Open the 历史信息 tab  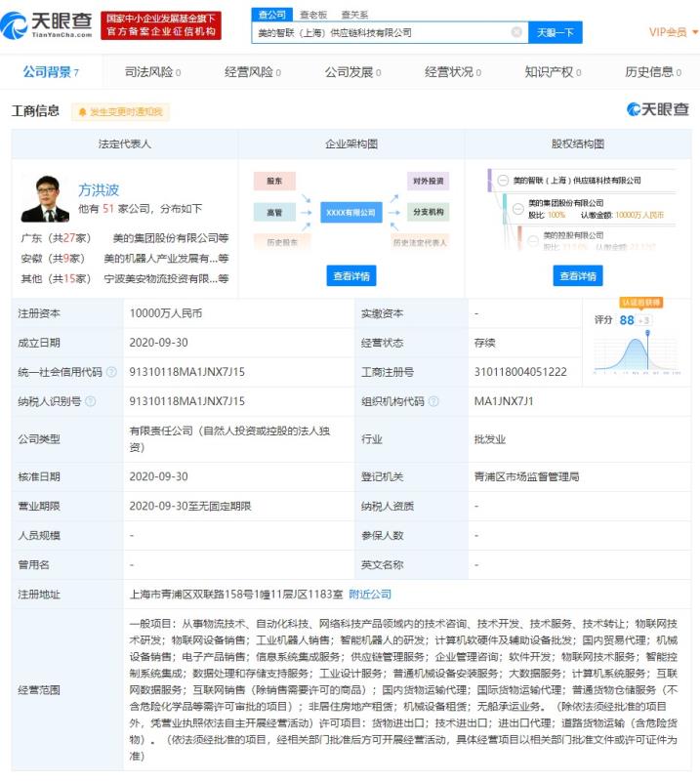coord(653,72)
